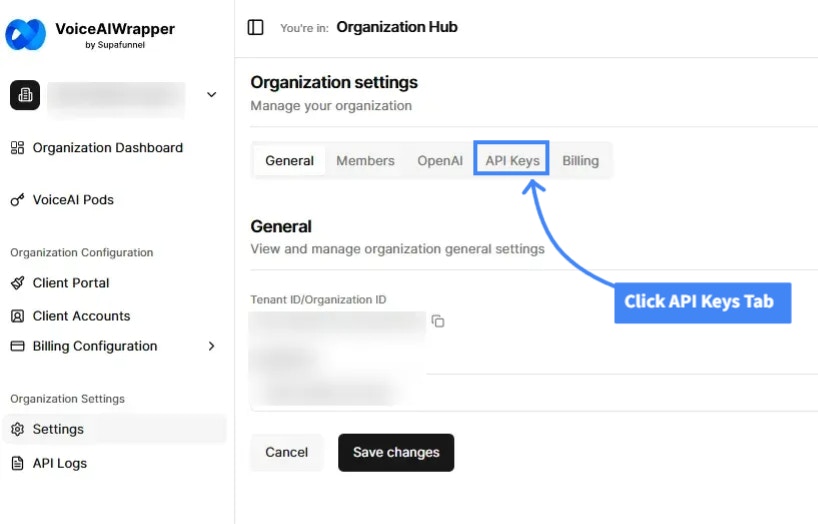The image size is (818, 524).
Task: Open Billing Configuration menu item
Action: pyautogui.click(x=95, y=346)
